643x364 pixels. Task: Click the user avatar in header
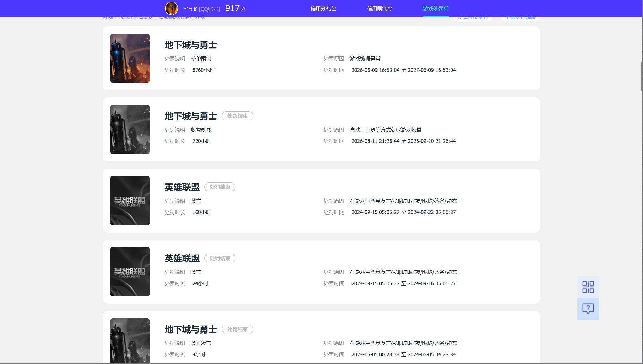(x=172, y=8)
